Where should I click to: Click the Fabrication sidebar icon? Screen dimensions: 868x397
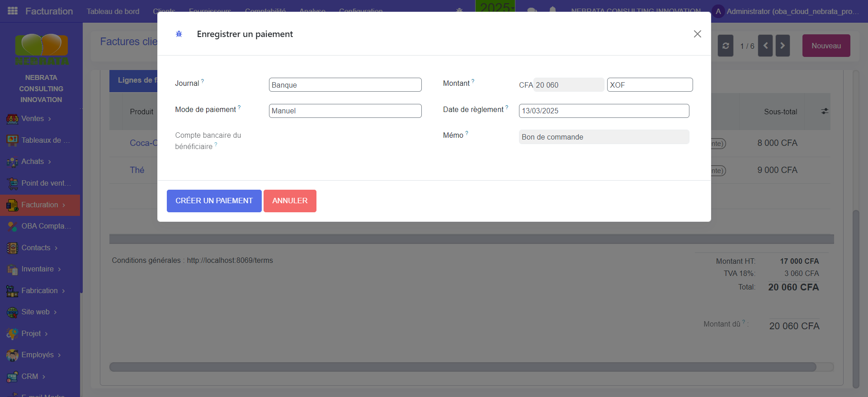click(12, 291)
